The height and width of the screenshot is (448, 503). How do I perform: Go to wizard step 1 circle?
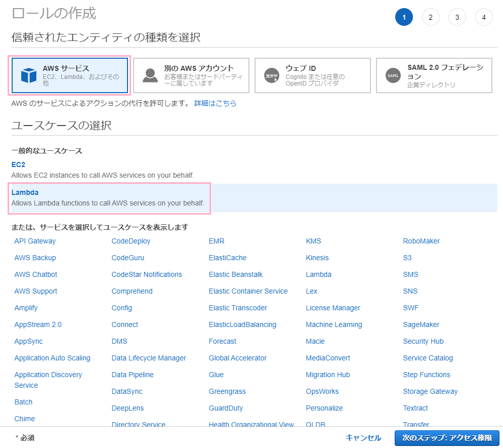pos(404,17)
